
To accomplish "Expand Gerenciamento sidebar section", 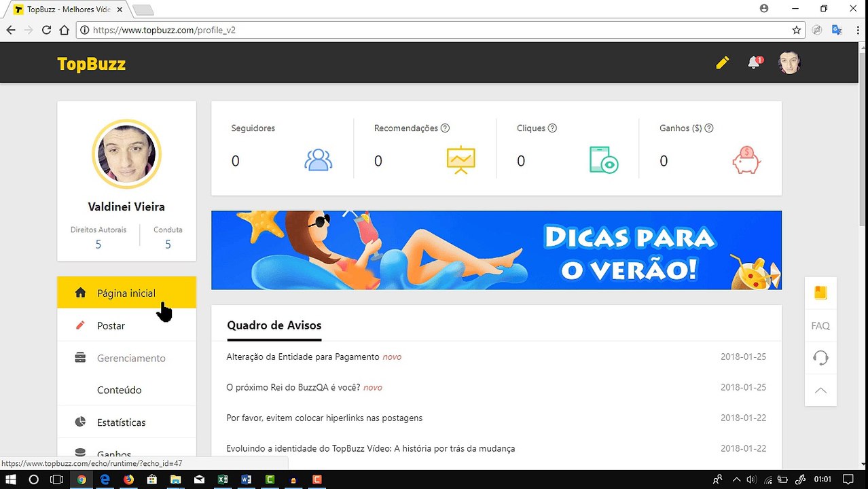I will pyautogui.click(x=126, y=358).
